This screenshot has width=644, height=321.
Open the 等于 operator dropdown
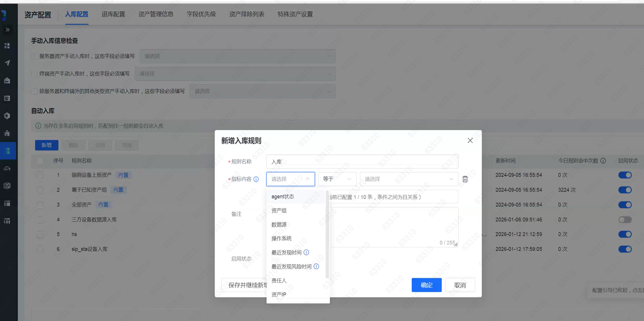[x=337, y=179]
